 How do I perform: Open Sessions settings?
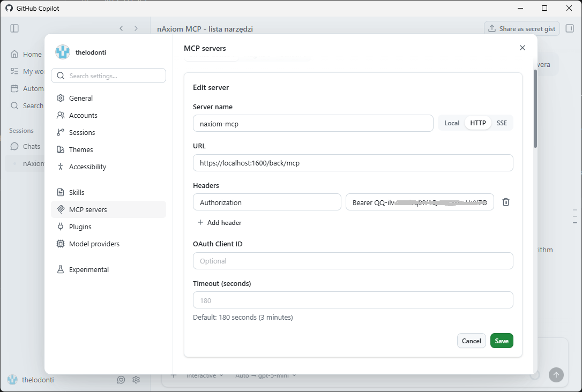(108, 132)
